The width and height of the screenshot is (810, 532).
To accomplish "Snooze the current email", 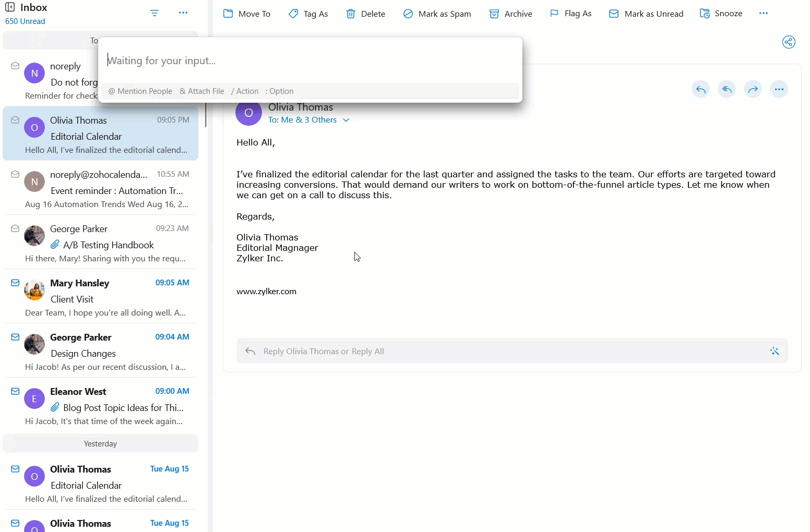I will tap(721, 14).
